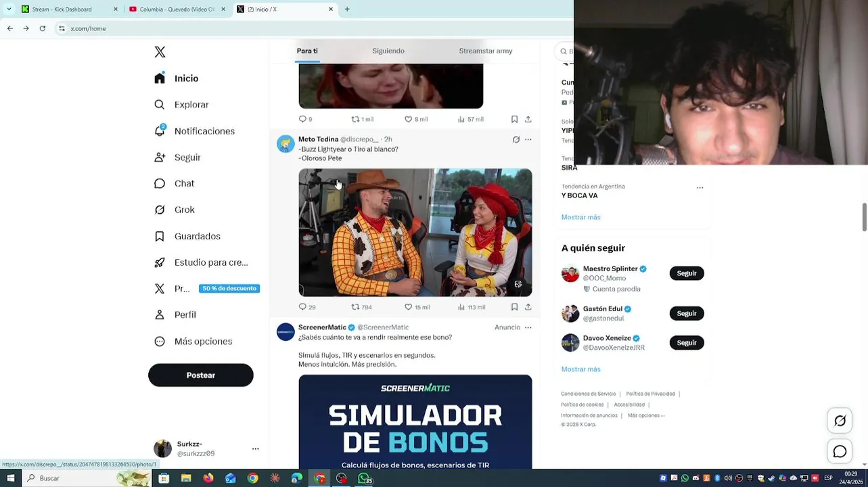
Task: Follow Maestro Splinter
Action: [x=687, y=273]
